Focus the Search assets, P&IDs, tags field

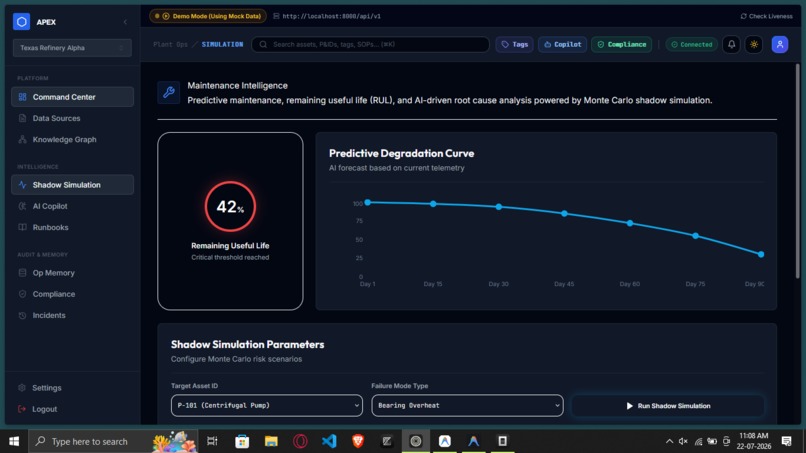tap(370, 44)
